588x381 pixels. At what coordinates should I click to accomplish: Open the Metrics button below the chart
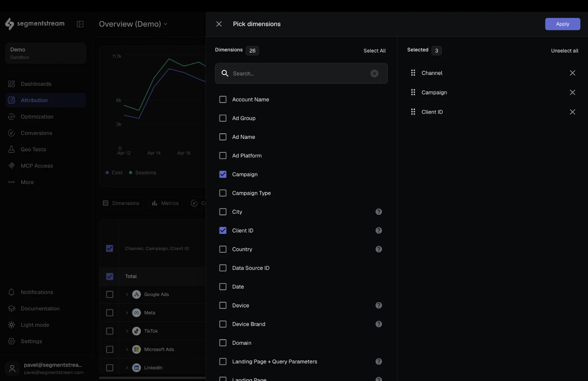click(x=165, y=203)
